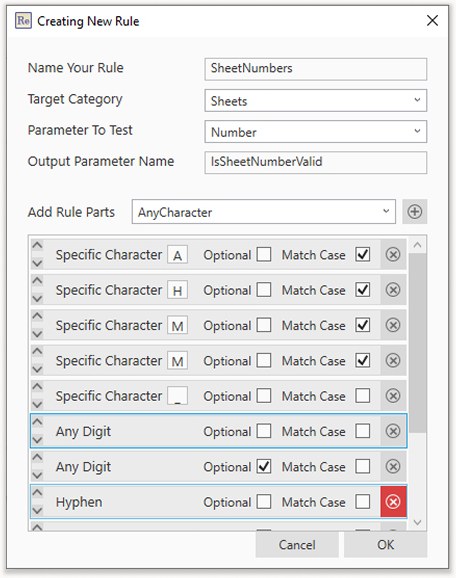Click the Output Parameter Name field
The width and height of the screenshot is (456, 578).
pos(316,163)
